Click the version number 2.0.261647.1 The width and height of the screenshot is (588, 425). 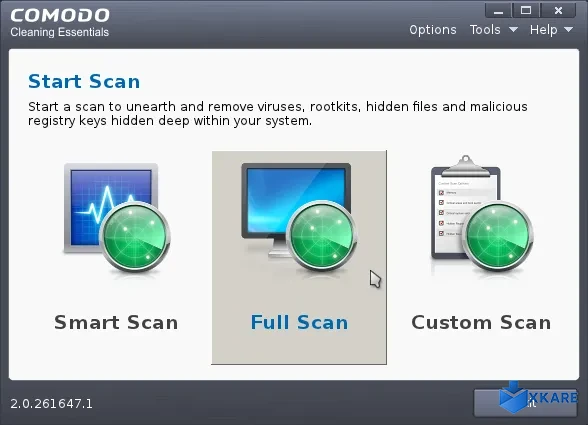click(x=51, y=404)
